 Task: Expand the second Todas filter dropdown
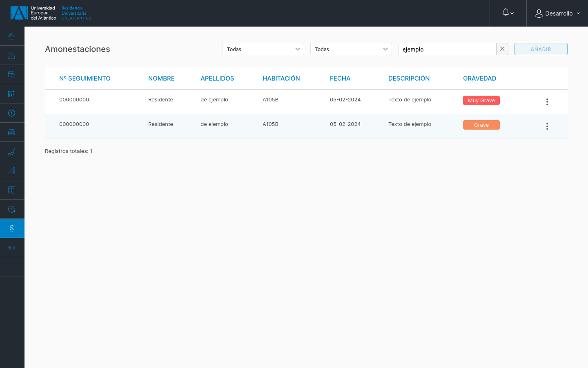tap(351, 49)
